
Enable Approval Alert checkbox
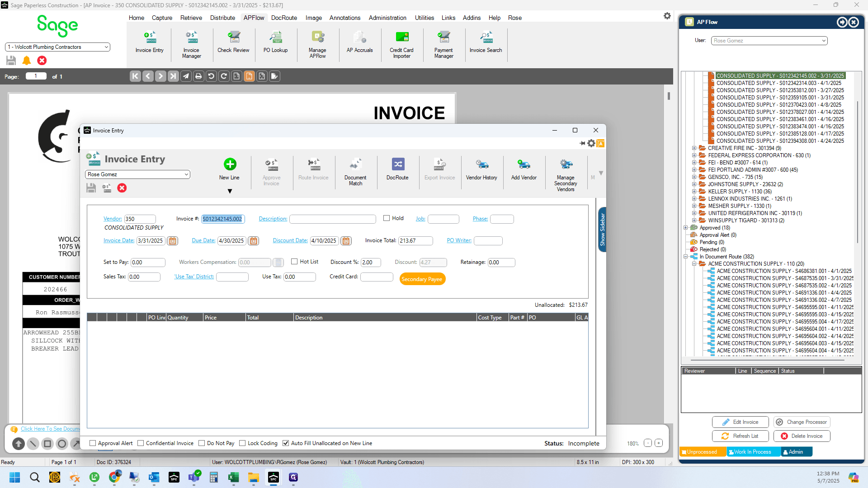(93, 443)
